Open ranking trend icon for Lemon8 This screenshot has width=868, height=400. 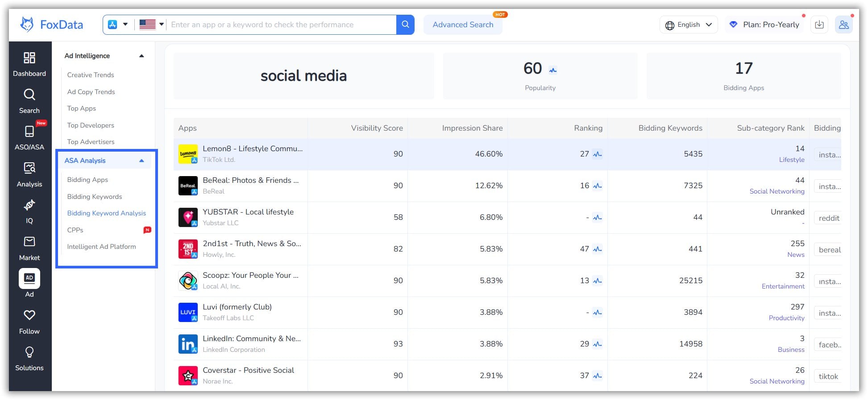click(x=598, y=154)
